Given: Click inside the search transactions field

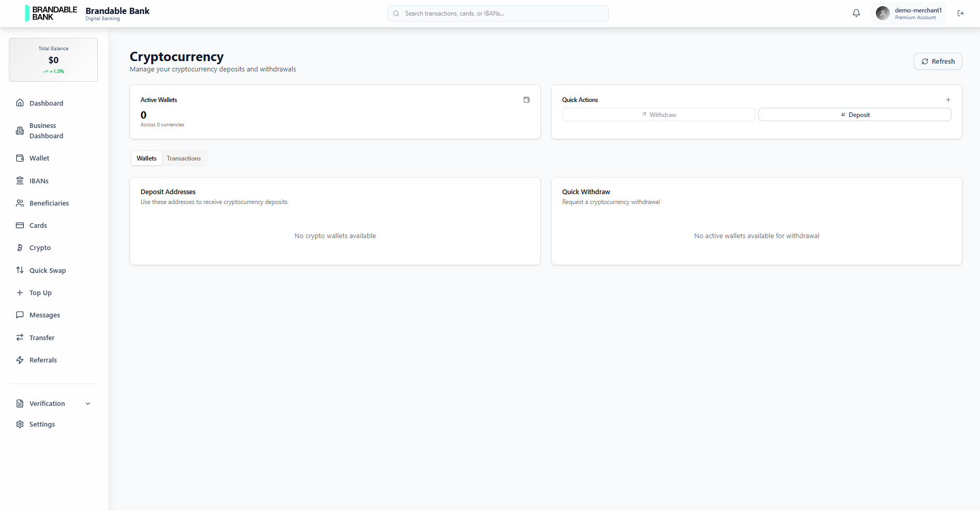Looking at the screenshot, I should (x=497, y=13).
